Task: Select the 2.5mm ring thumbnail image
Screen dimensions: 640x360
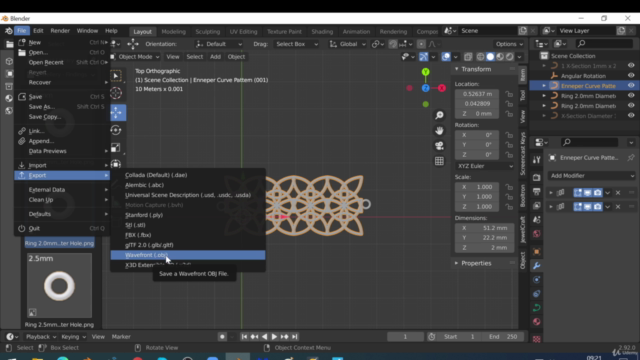Action: coord(59,286)
